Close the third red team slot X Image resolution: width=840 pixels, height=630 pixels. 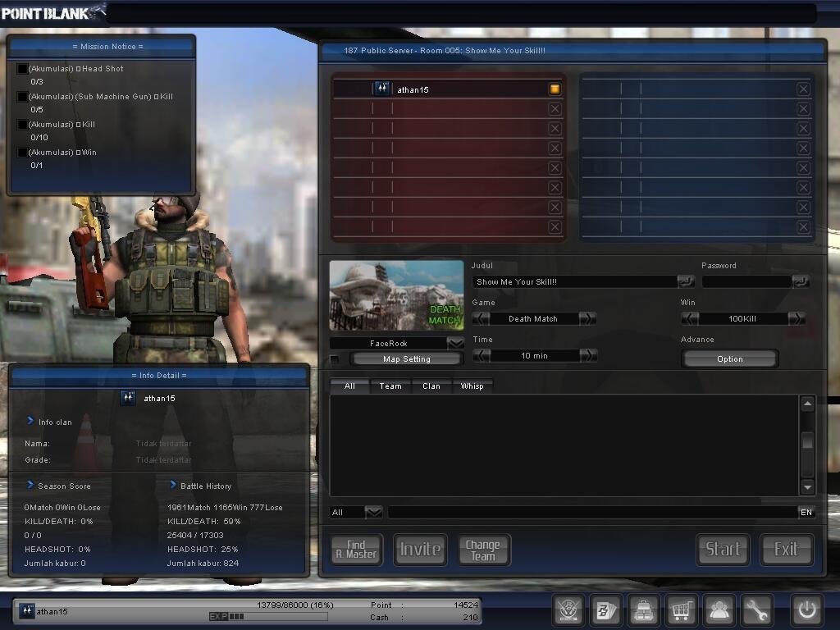(555, 128)
